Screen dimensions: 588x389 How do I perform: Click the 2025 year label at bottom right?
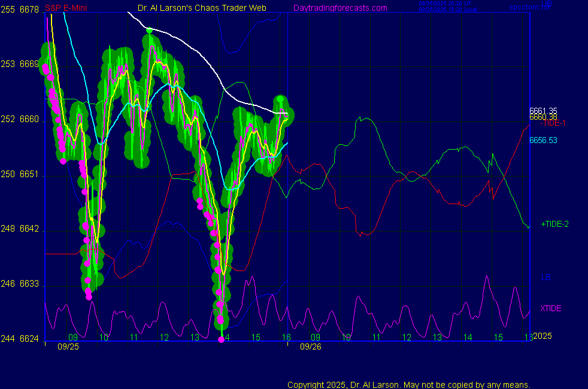click(542, 336)
